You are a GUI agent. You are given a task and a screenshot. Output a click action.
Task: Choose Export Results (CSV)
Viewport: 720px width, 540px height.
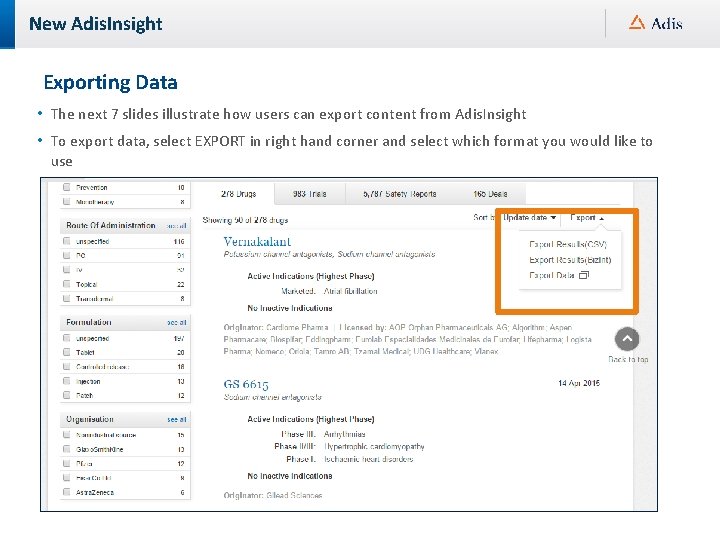(568, 244)
